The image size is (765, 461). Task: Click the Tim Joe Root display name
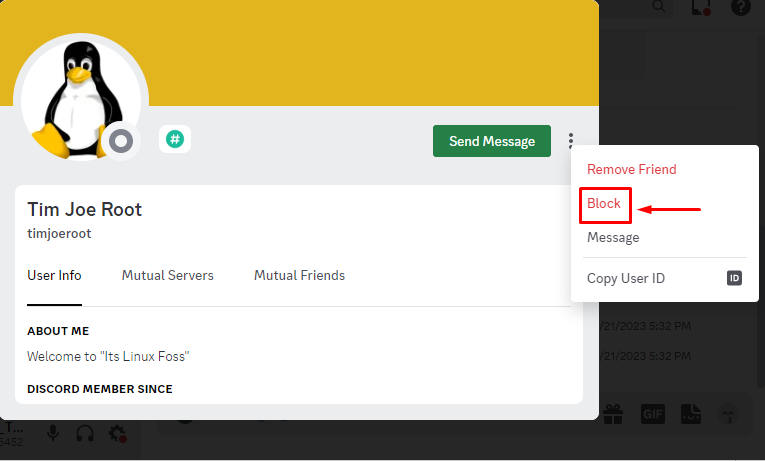pyautogui.click(x=84, y=210)
